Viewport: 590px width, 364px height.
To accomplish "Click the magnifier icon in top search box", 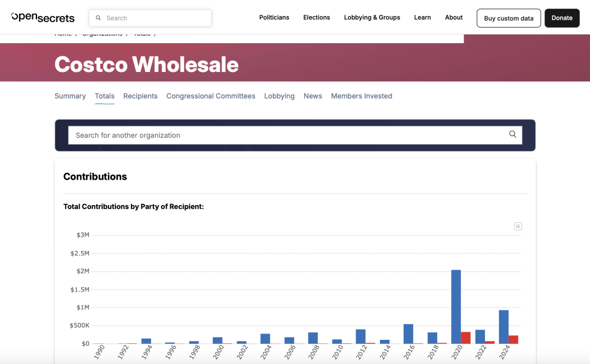I will pos(99,18).
